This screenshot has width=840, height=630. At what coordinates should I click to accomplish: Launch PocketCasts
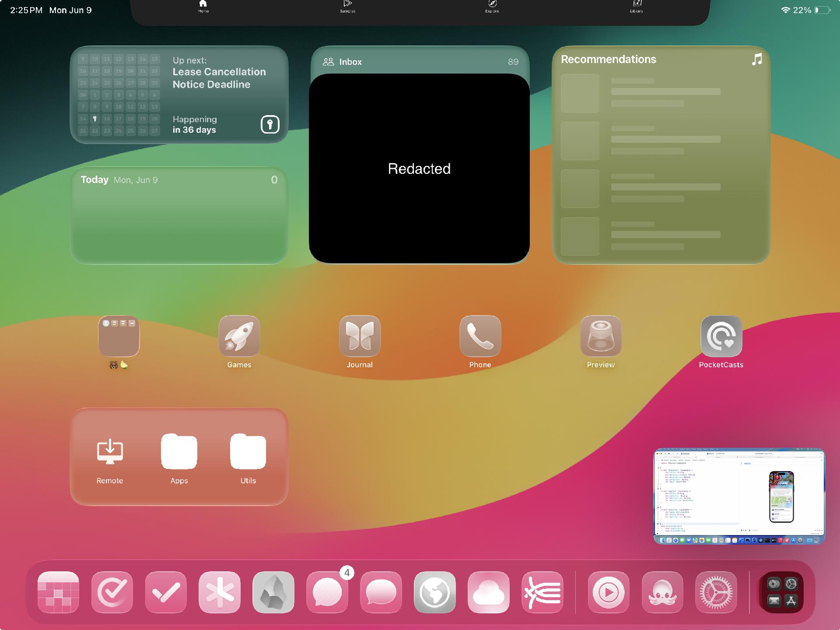[x=721, y=336]
